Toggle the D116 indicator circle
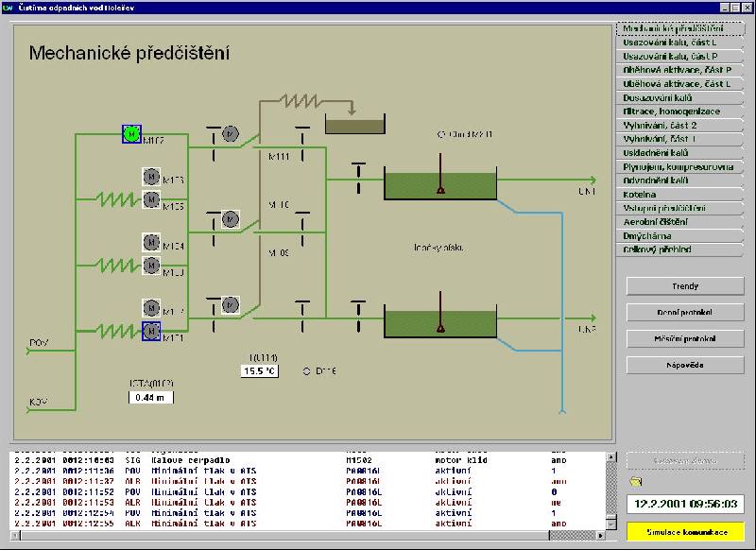 pos(308,370)
